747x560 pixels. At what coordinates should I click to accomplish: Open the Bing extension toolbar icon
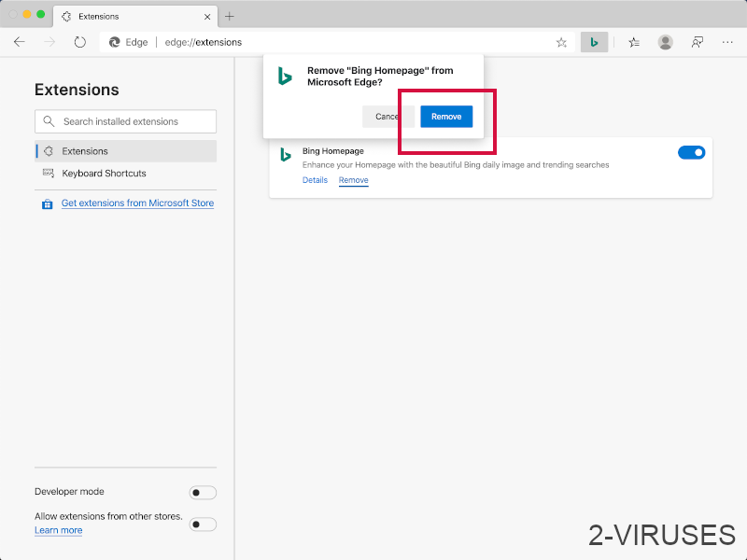[x=594, y=42]
